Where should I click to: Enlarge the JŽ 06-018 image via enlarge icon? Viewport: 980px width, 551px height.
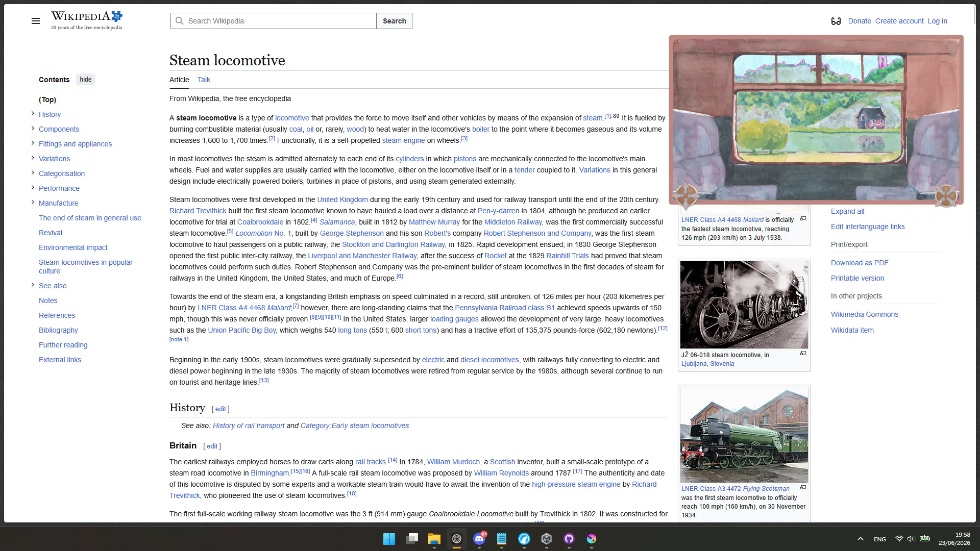803,354
